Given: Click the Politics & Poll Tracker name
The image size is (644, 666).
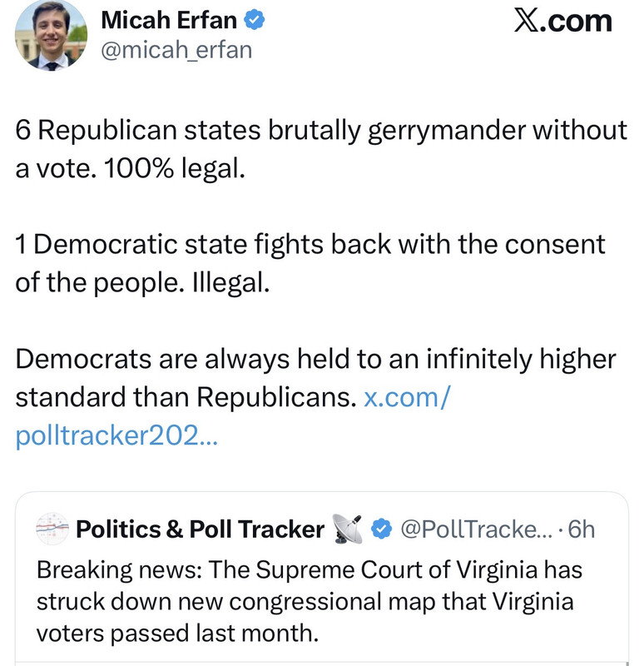Looking at the screenshot, I should [x=200, y=529].
